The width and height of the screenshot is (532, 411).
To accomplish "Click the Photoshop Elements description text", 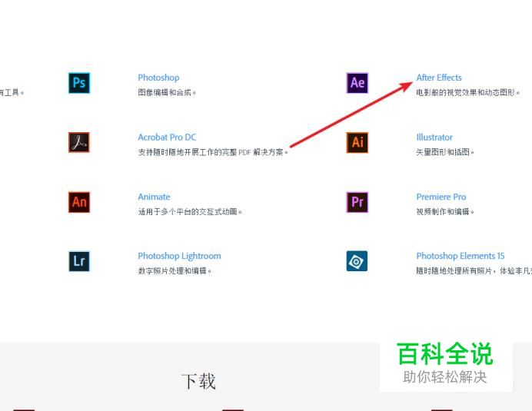I will click(x=474, y=270).
